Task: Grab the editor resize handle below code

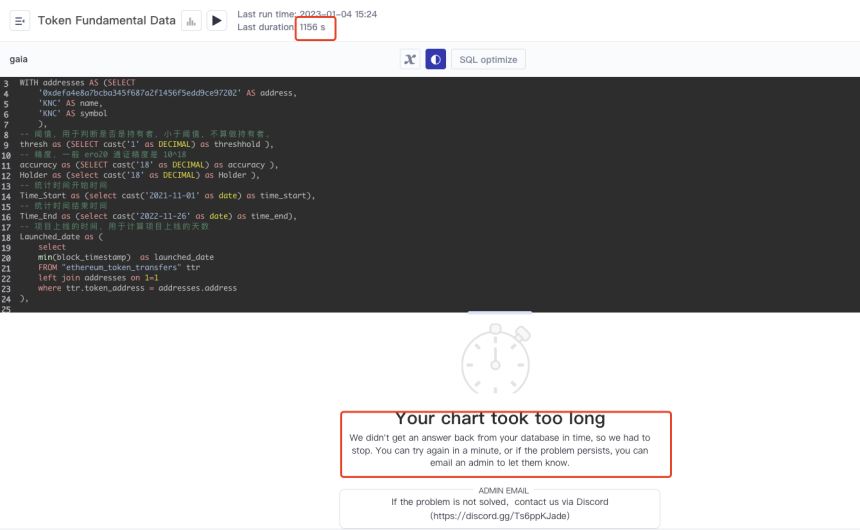Action: [500, 312]
